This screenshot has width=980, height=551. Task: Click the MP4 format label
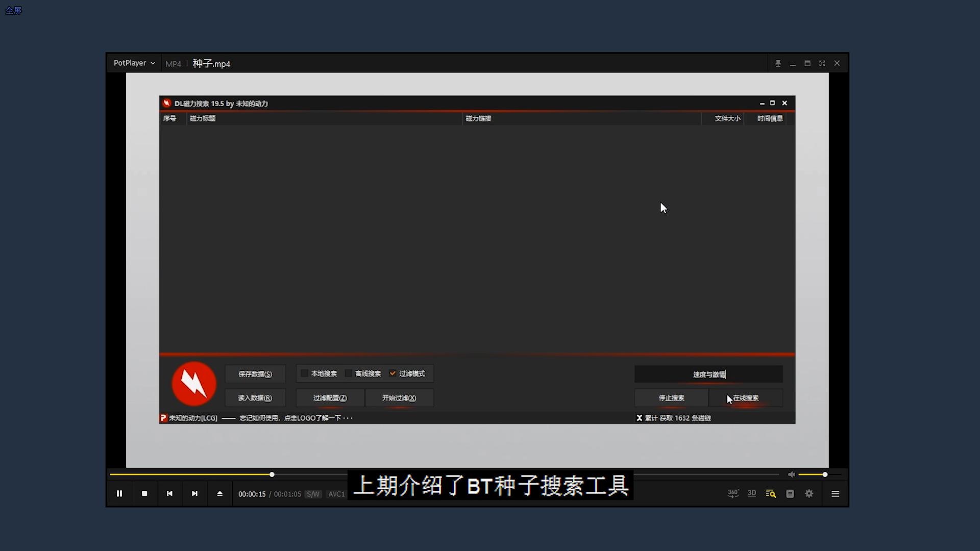173,64
